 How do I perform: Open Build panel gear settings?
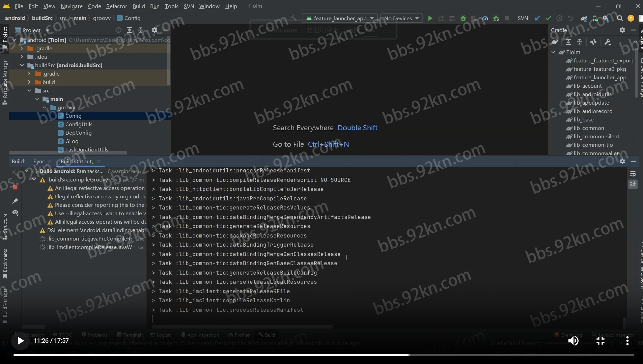622,161
